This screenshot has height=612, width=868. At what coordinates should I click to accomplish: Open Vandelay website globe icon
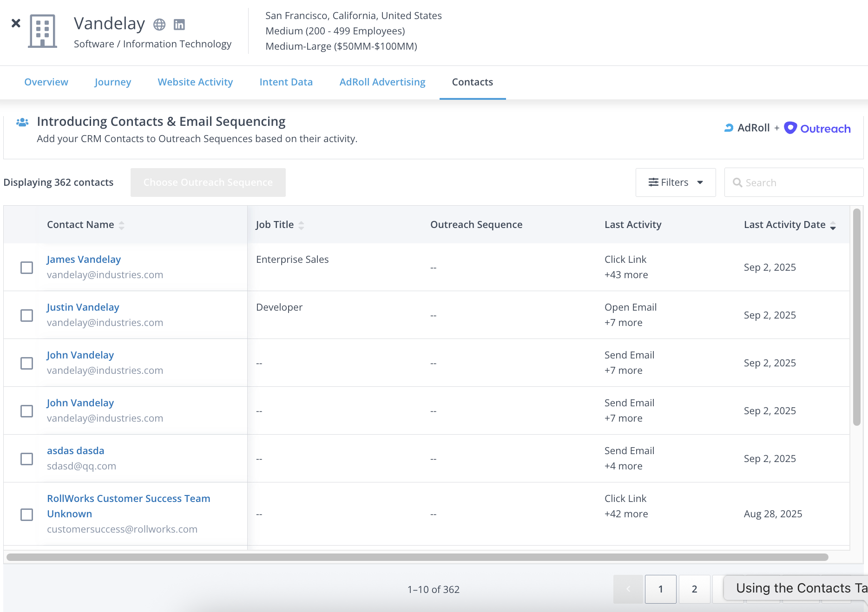pos(159,25)
